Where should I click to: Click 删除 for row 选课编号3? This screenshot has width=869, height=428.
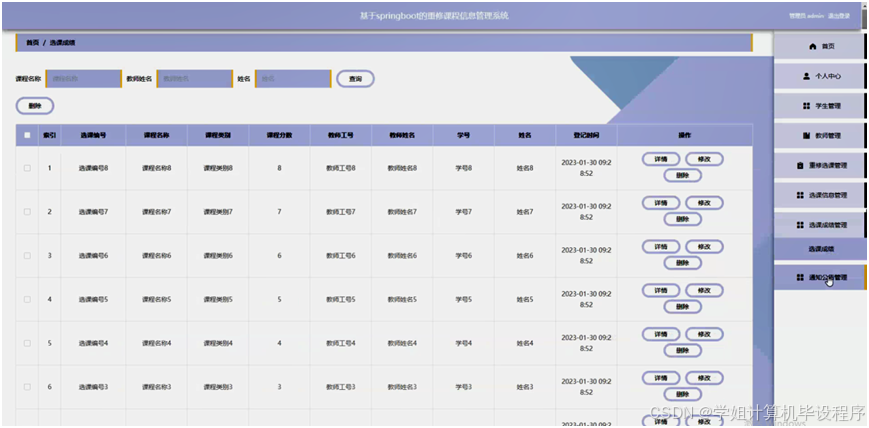click(x=683, y=395)
